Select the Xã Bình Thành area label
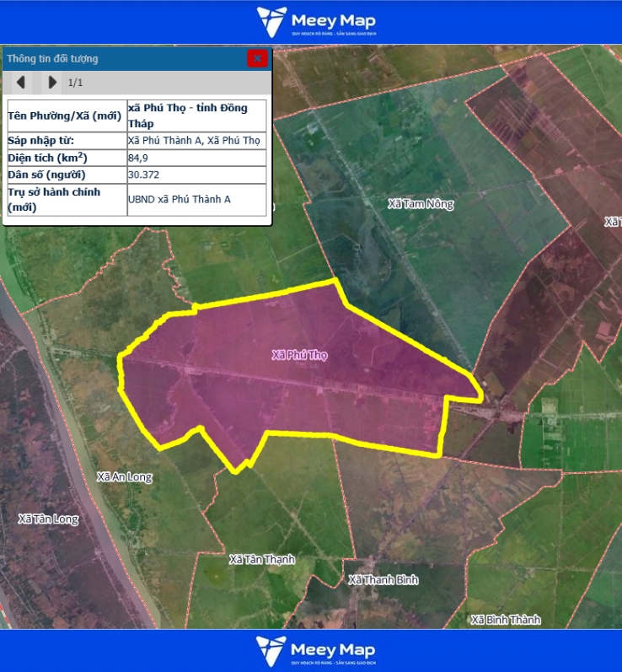Image resolution: width=622 pixels, height=672 pixels. [x=506, y=620]
